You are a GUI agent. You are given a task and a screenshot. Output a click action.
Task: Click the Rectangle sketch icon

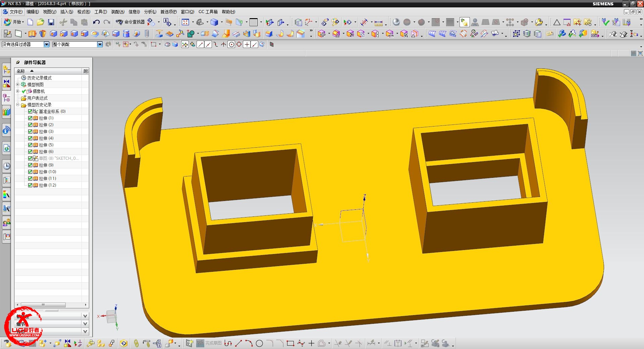click(290, 343)
